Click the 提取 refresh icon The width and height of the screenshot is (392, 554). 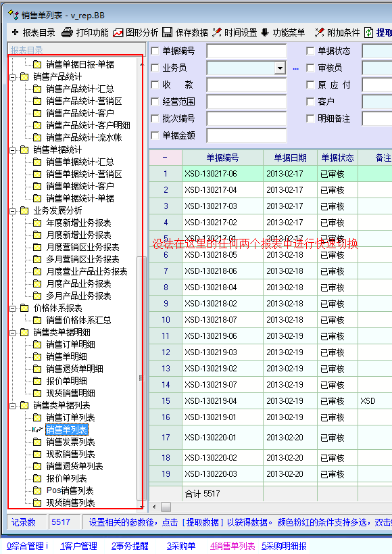369,32
